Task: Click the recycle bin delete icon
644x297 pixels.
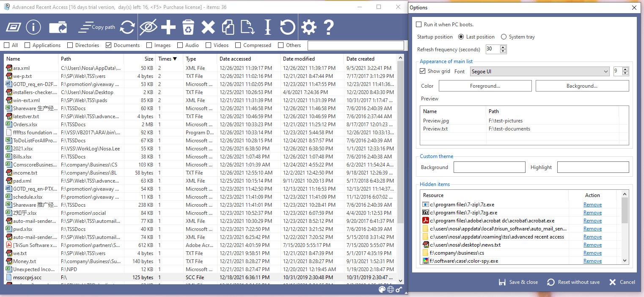Action: pyautogui.click(x=188, y=28)
